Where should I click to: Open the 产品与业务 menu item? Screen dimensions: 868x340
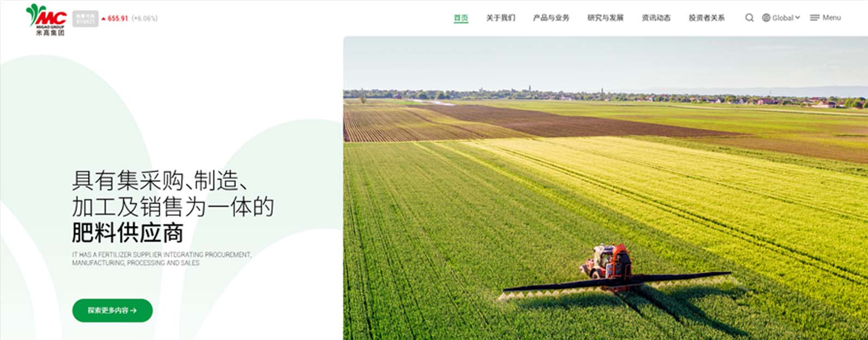pos(551,18)
